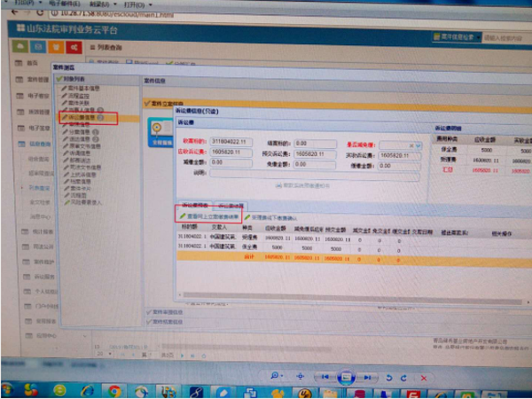The height and width of the screenshot is (399, 532).
Task: Delete image with the red X icon
Action: point(424,379)
